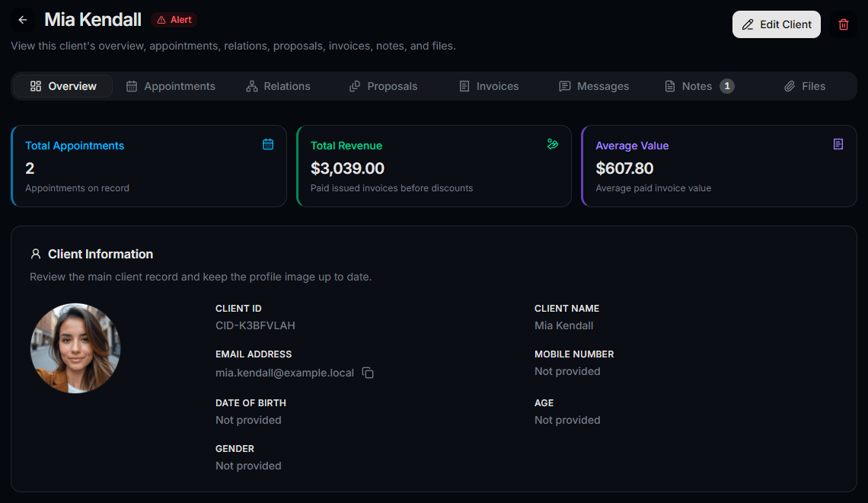Click the Client Information heading
The width and height of the screenshot is (868, 503).
click(101, 255)
